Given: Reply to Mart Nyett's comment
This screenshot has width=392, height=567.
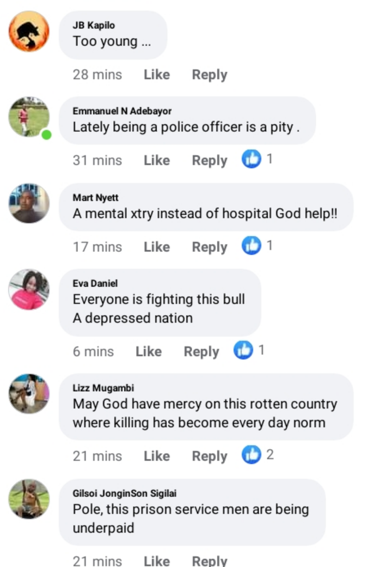Looking at the screenshot, I should pyautogui.click(x=210, y=247).
